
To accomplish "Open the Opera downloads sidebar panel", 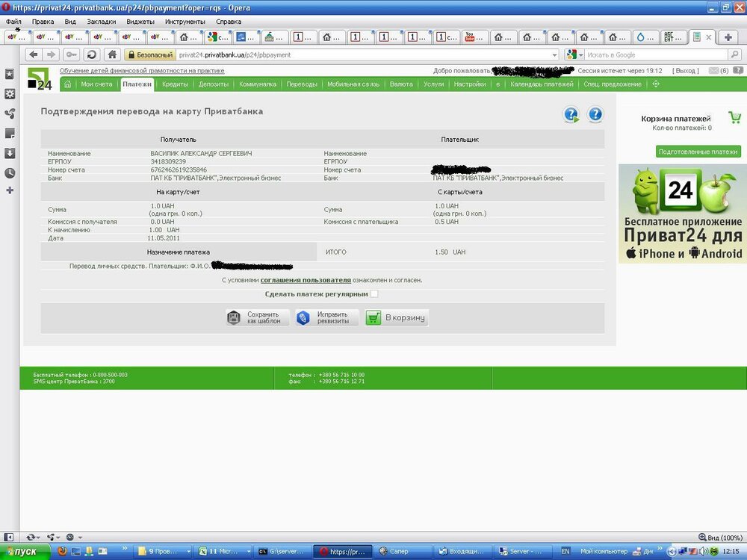I will pyautogui.click(x=10, y=153).
